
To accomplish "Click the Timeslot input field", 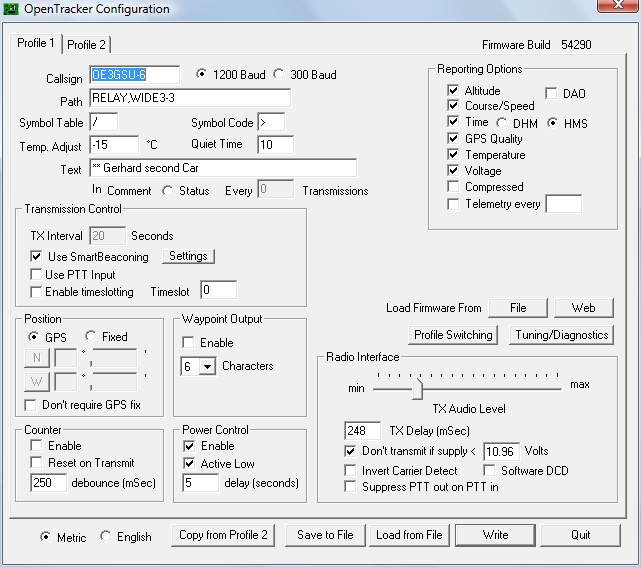I will tap(218, 290).
